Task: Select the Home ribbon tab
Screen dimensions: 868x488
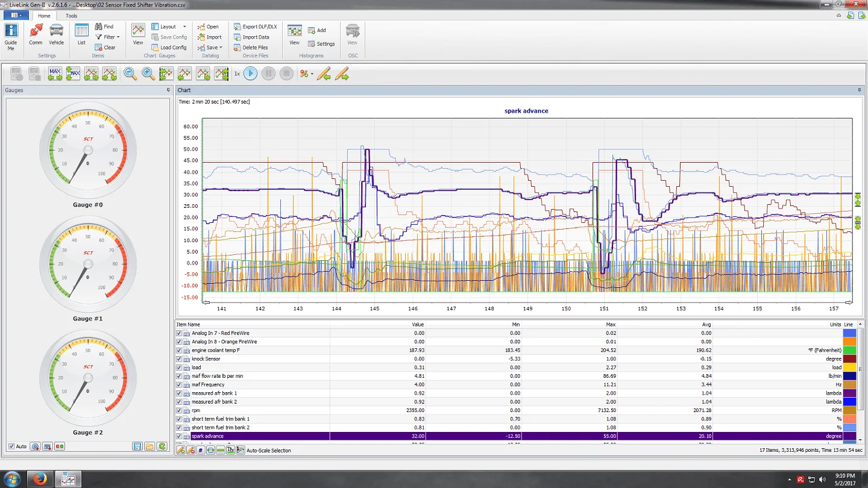Action: (44, 16)
